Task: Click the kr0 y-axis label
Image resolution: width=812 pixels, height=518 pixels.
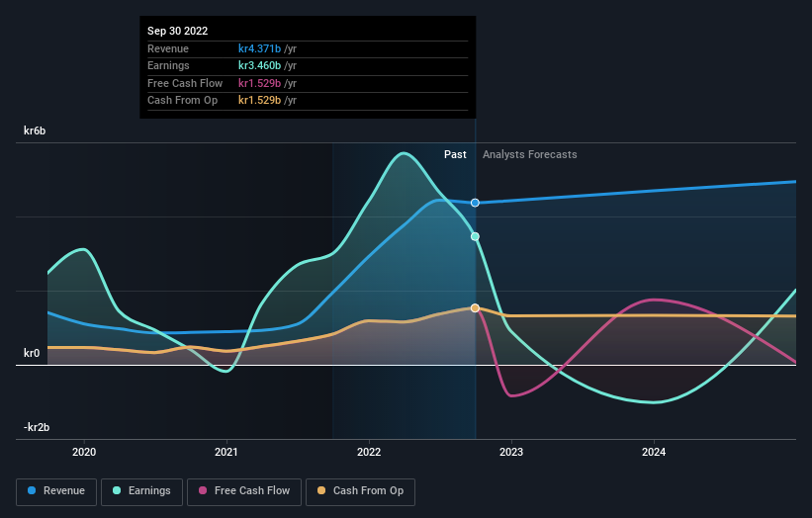Action: (32, 353)
